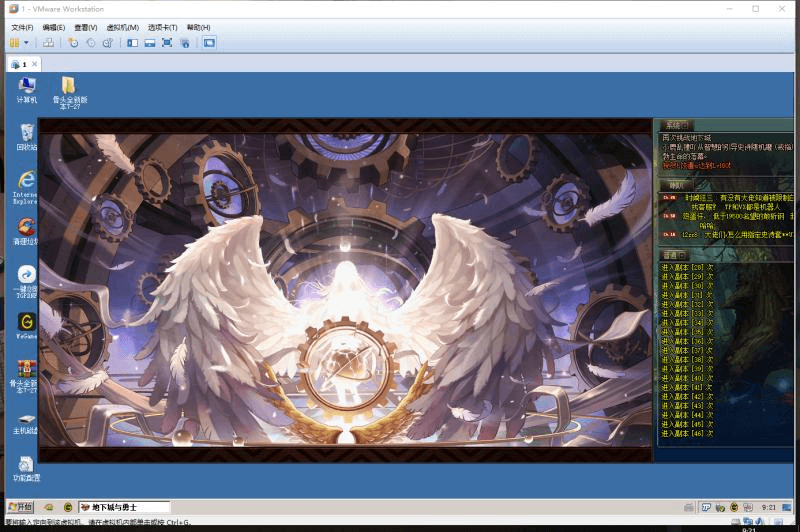Activate 地下城与勇士 taskbar button
Viewport: 800px width, 532px height.
(x=124, y=507)
